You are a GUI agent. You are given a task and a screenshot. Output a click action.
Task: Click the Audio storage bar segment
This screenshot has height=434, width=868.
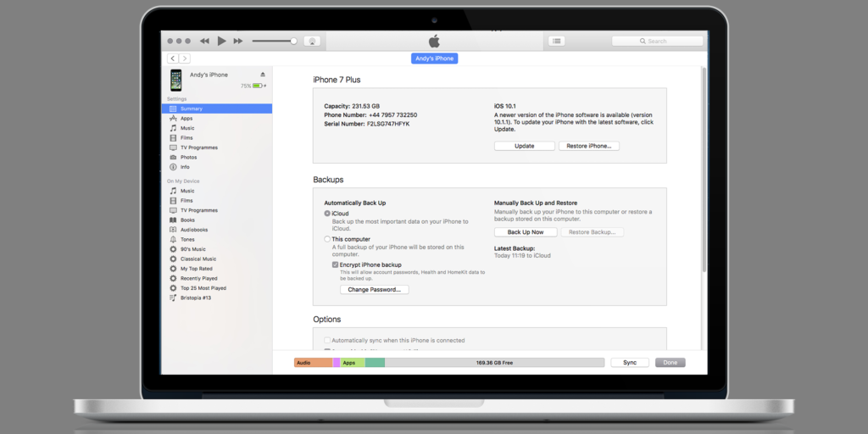(x=314, y=363)
